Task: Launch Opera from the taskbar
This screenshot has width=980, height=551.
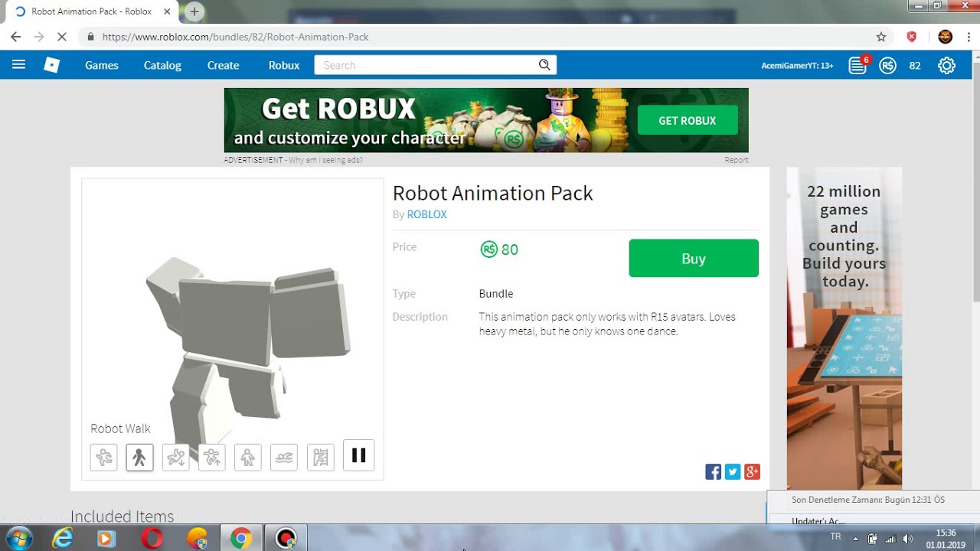Action: 152,538
